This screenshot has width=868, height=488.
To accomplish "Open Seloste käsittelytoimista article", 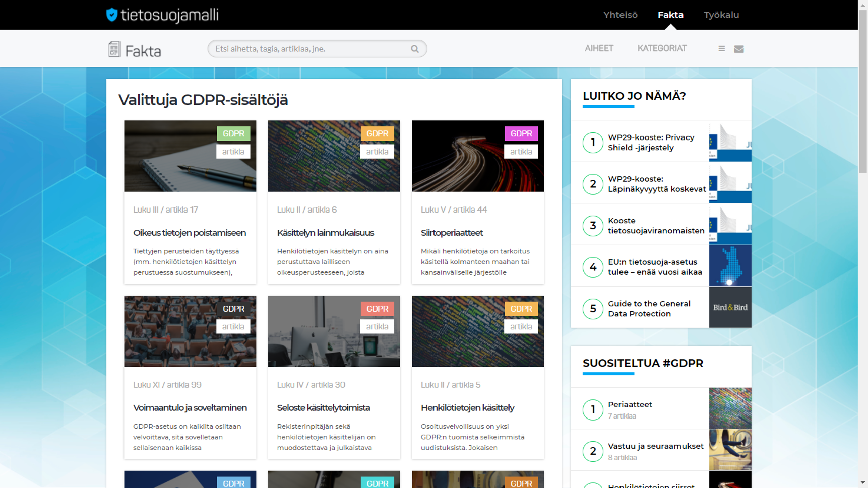I will [324, 408].
